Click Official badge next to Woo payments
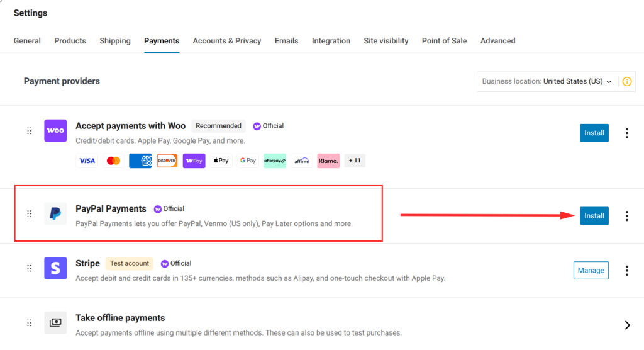 coord(268,126)
